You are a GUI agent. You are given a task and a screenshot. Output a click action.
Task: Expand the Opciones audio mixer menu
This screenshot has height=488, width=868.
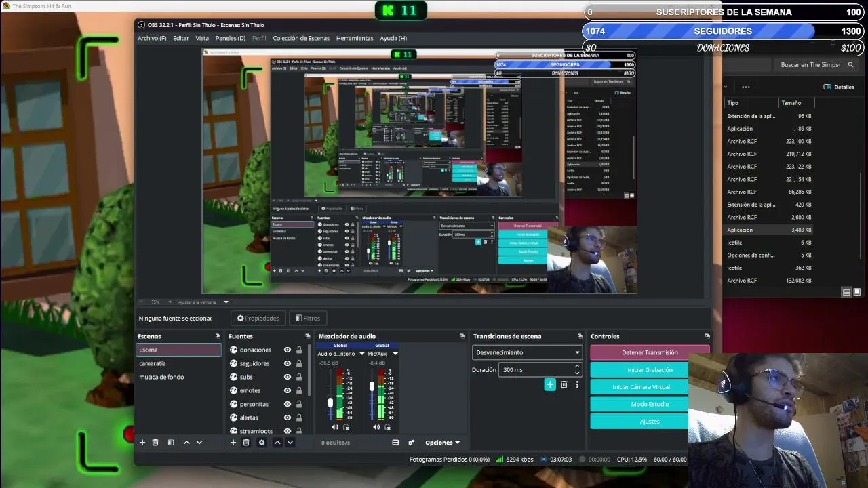coord(442,443)
